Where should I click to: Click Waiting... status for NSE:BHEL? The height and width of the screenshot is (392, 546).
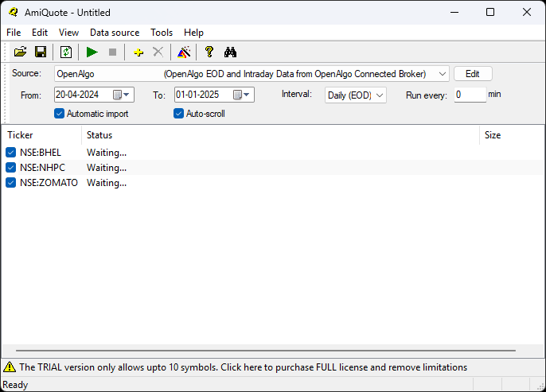pyautogui.click(x=107, y=153)
